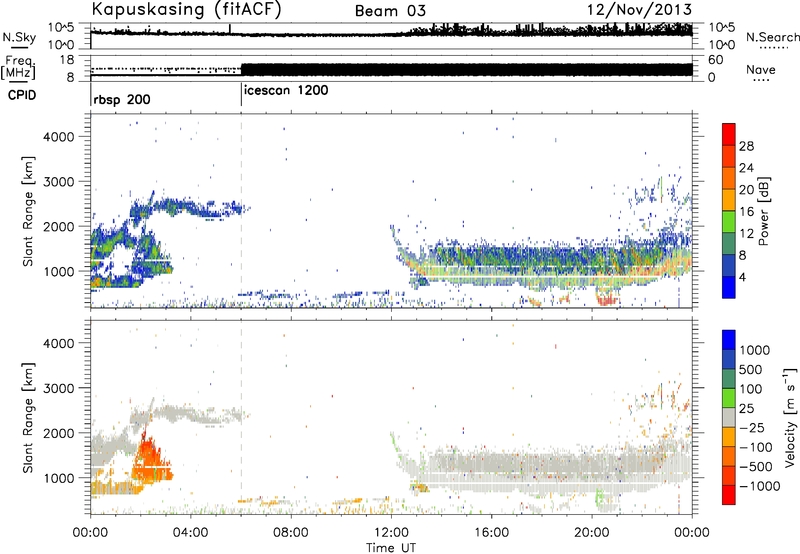Click the date 12/Nov/2013
Screen dimensions: 800x554
pos(640,10)
